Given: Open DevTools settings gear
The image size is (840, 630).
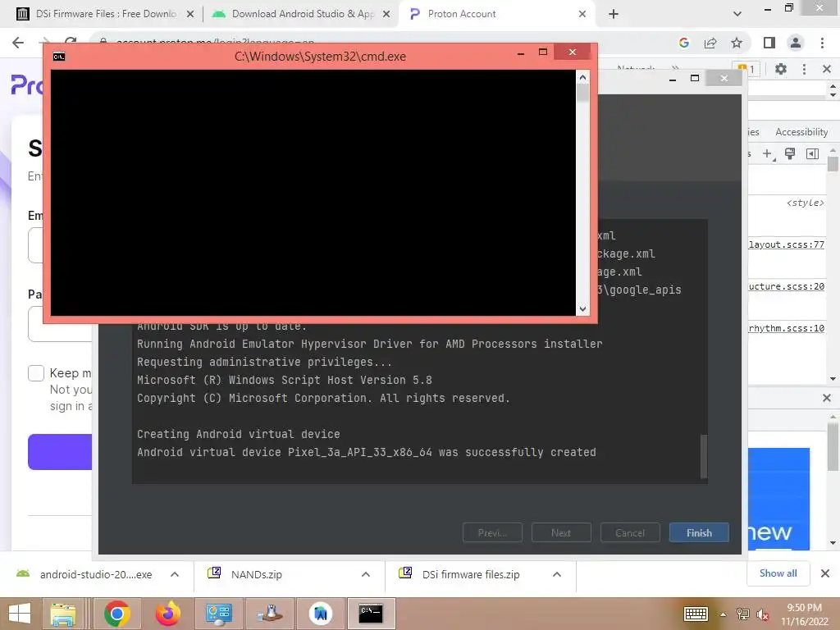Looking at the screenshot, I should [781, 69].
